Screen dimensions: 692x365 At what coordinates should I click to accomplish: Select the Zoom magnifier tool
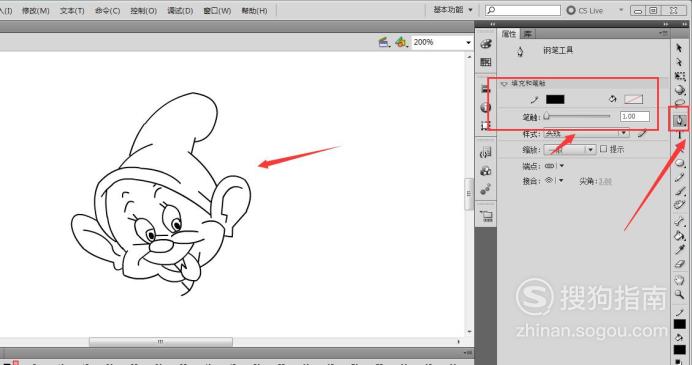point(680,294)
